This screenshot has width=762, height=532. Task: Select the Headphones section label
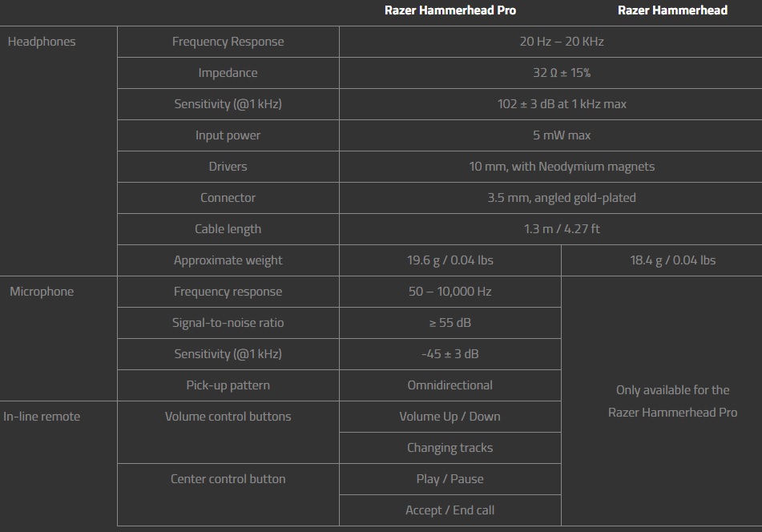click(x=42, y=42)
